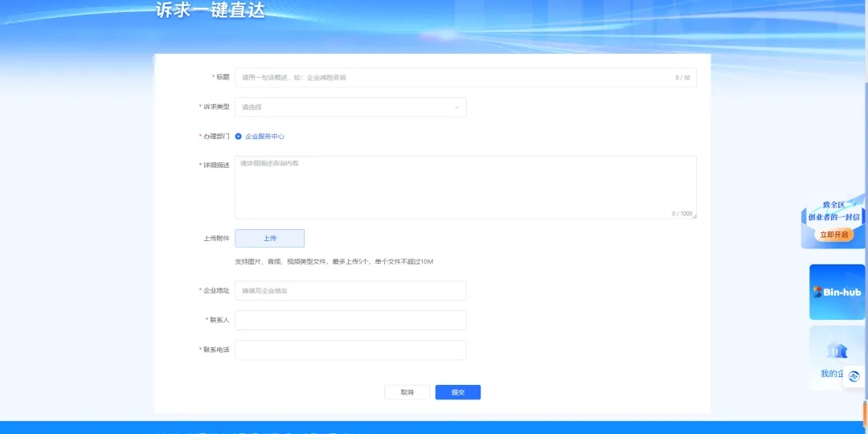Screen dimensions: 868x434
Task: Open the Bin-hub sidebar tile
Action: pyautogui.click(x=837, y=292)
